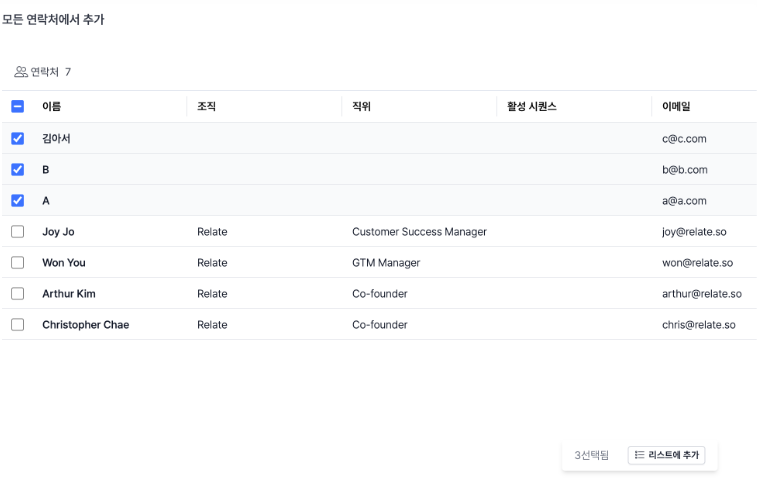Open the Joy Jo contact
757x480 pixels.
click(x=58, y=232)
